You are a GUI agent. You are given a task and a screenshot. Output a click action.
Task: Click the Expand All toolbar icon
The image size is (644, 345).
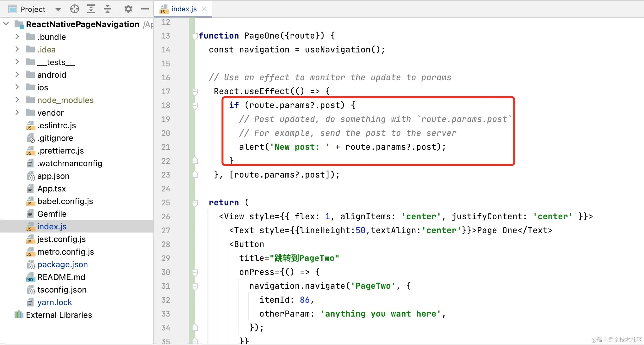[91, 9]
